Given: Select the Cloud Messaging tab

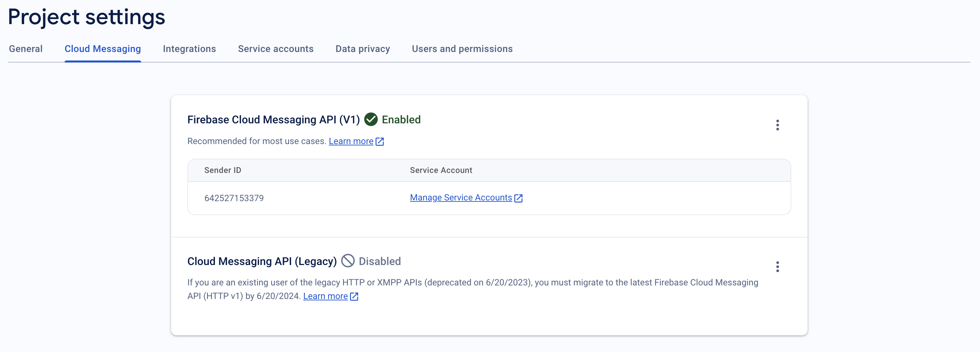Looking at the screenshot, I should point(103,49).
